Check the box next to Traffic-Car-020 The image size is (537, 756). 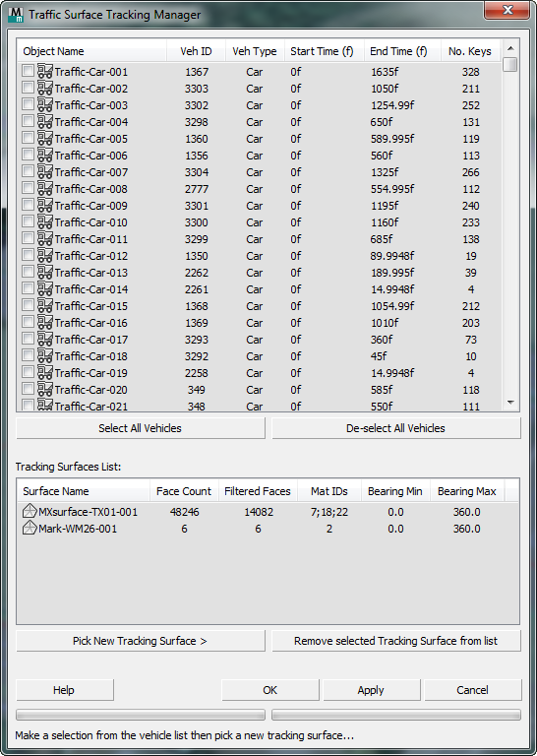pos(28,389)
